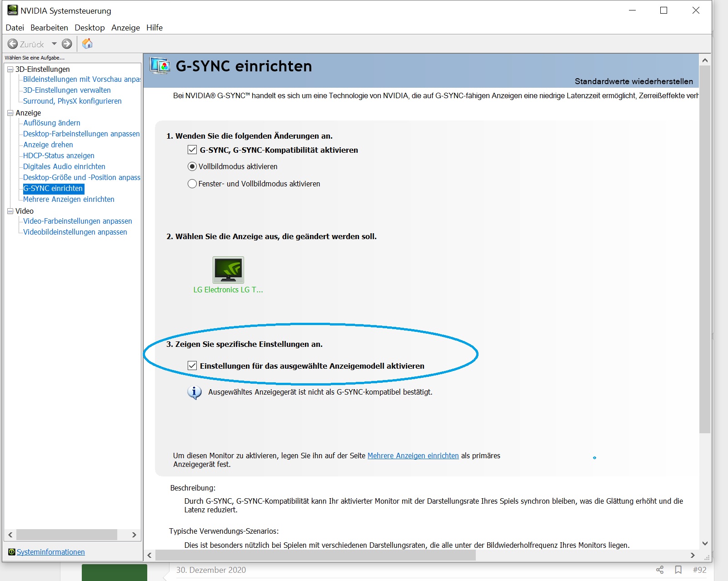Click the main panel horizontal scrollbar thumb

point(315,555)
